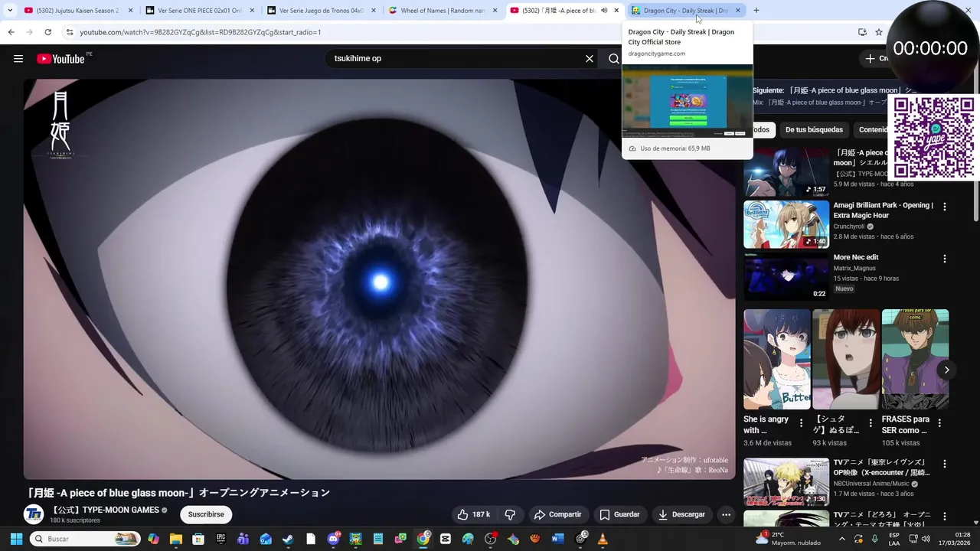Go to the YouTube home logo
Image resolution: width=980 pixels, height=551 pixels.
coord(60,59)
